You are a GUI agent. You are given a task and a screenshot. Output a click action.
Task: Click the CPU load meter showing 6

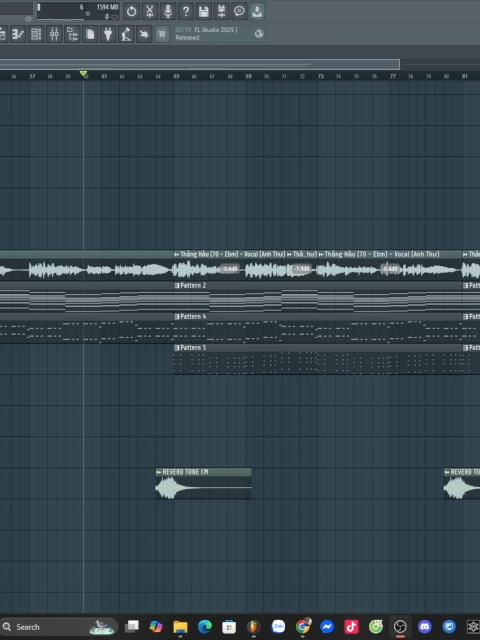[x=82, y=7]
